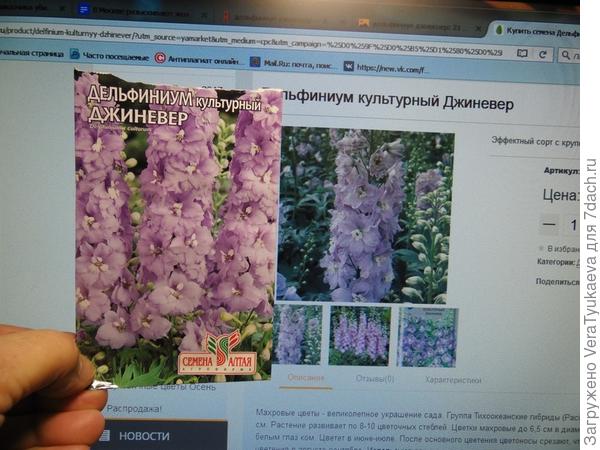Viewport: 600px width, 450px height.
Task: Open the 'Характеристики' product tab
Action: pyautogui.click(x=453, y=380)
